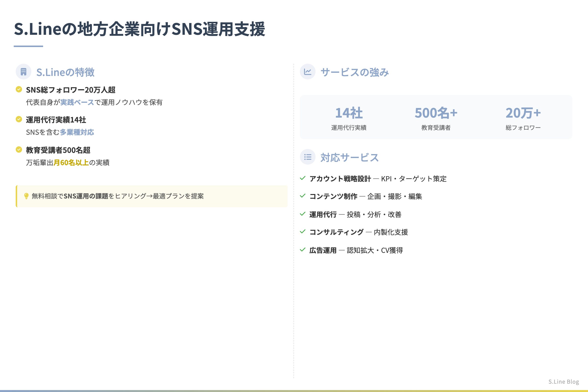Click the highlighted 月60名以上 text
Image resolution: width=588 pixels, height=392 pixels.
click(x=71, y=163)
